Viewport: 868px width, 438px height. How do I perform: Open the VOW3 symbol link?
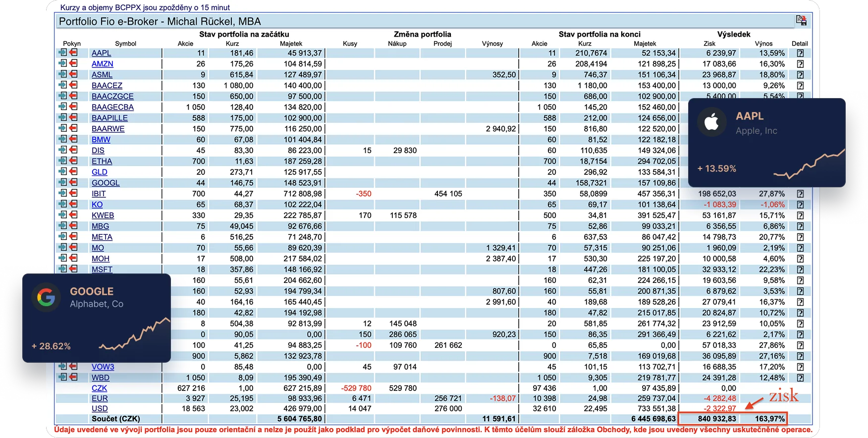(103, 367)
